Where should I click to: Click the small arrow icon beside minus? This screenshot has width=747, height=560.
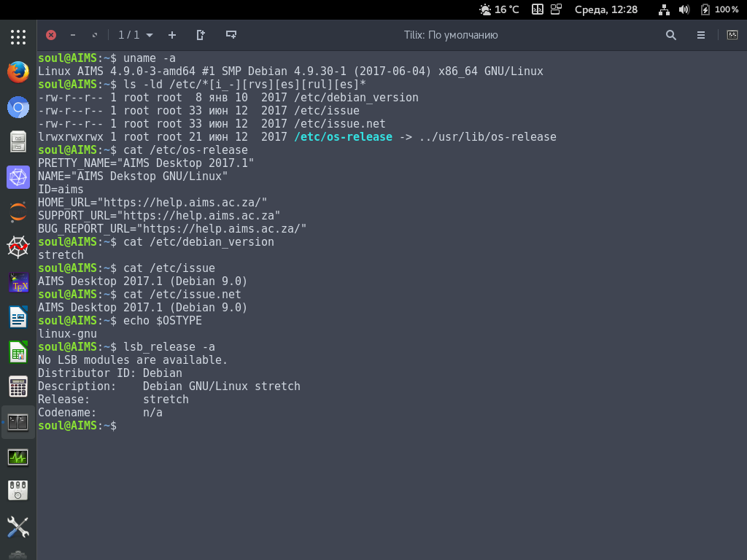(95, 35)
